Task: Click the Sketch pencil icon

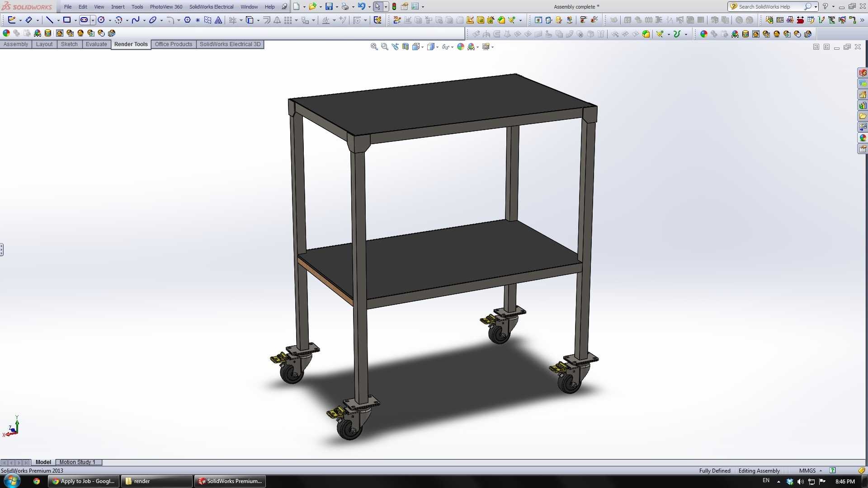Action: coord(12,20)
